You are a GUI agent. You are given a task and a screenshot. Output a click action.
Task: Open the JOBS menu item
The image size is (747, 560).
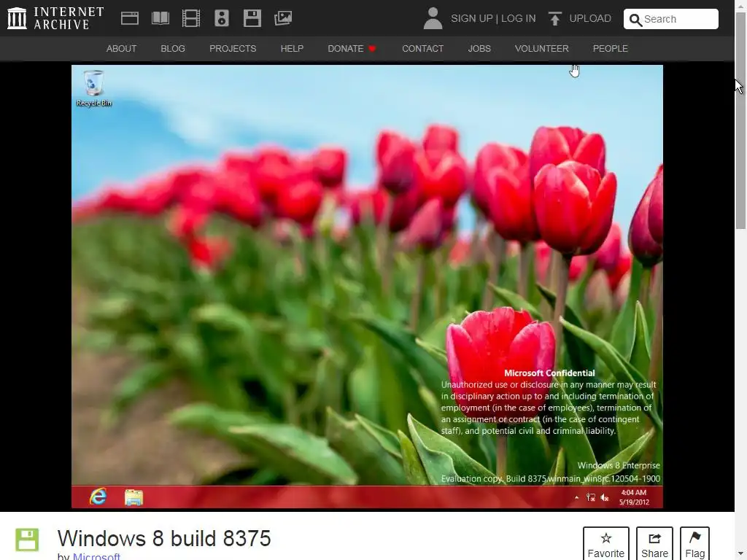(x=479, y=49)
